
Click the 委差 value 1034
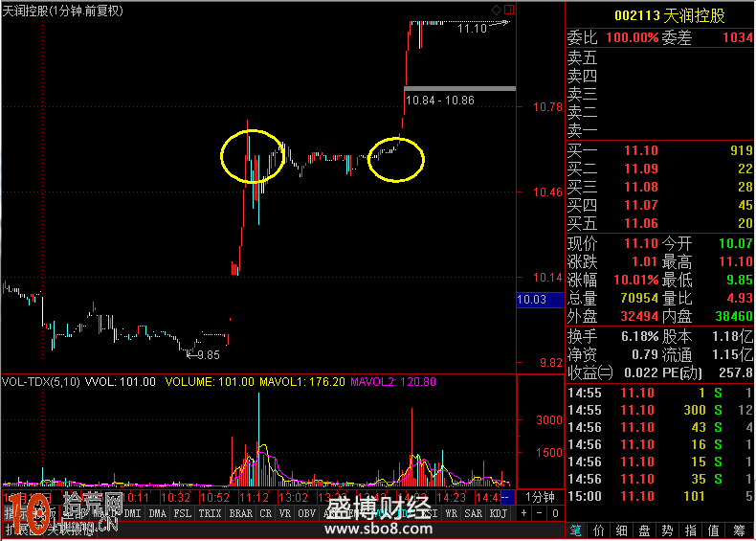(738, 37)
